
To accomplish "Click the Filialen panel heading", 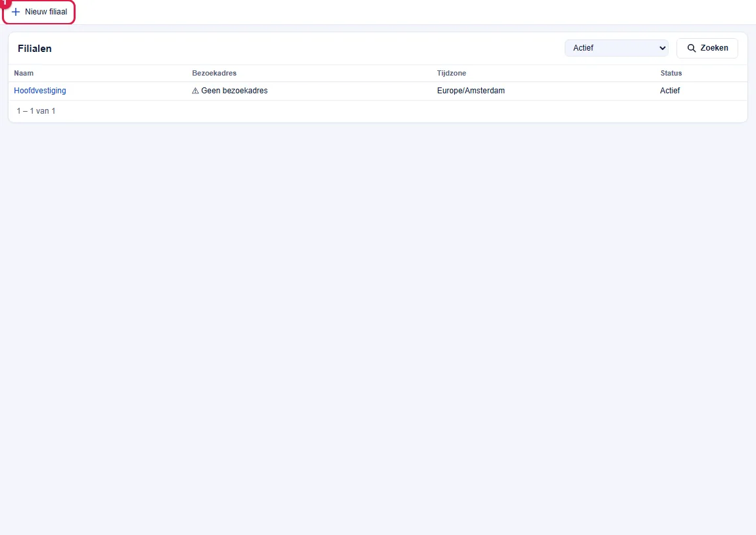I will [x=35, y=48].
